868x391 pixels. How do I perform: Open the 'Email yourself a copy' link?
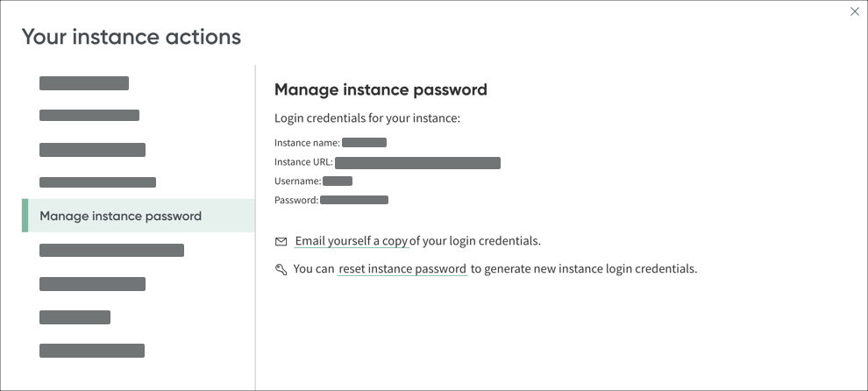[x=352, y=241]
